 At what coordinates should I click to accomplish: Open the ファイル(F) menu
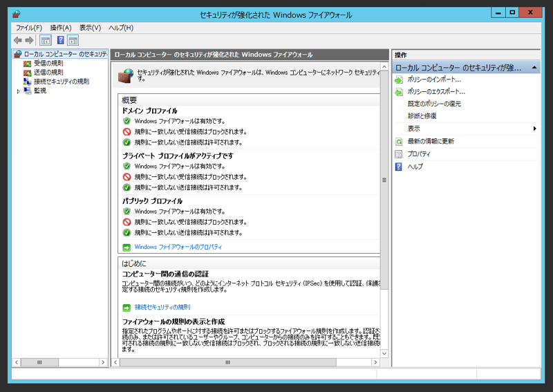coord(28,28)
